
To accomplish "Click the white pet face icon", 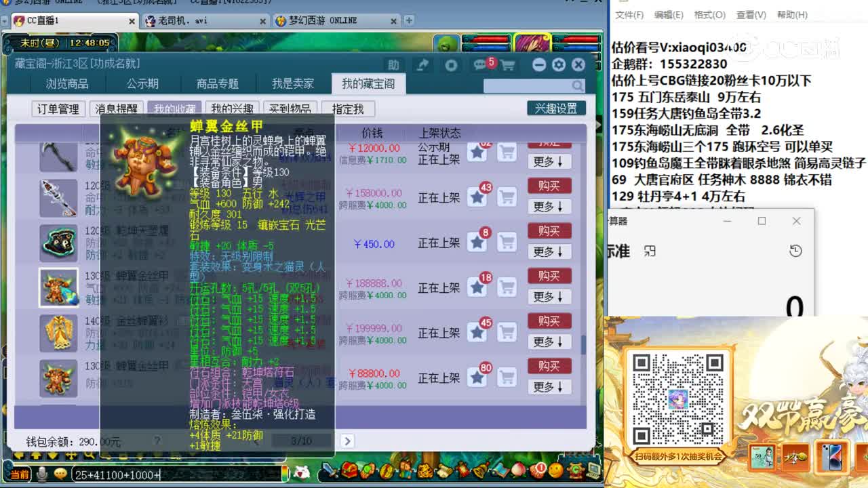I will [303, 472].
